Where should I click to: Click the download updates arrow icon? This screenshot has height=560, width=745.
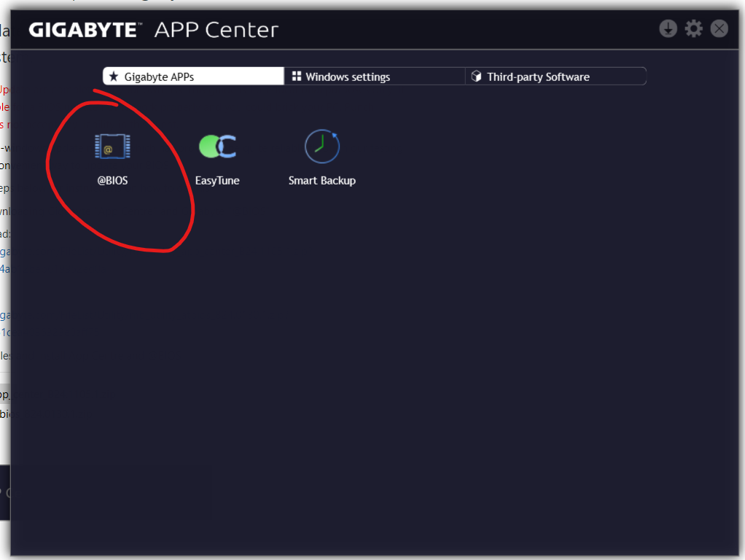668,28
